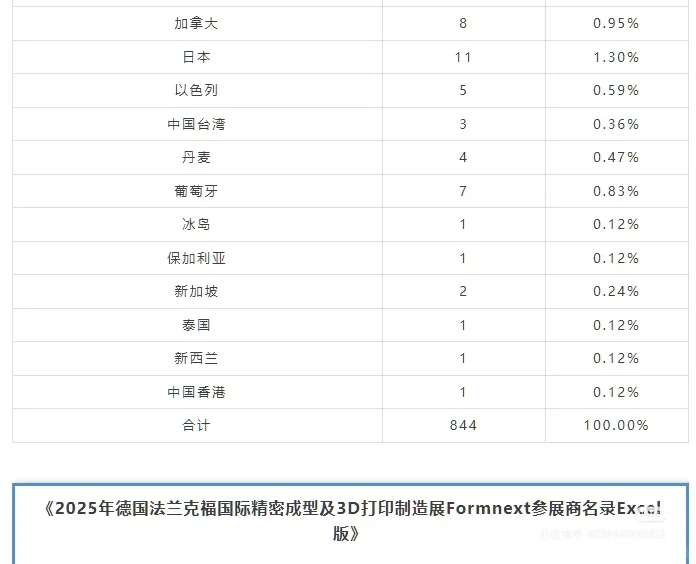Click the Formnext参展商名录Excel版 heading

pyautogui.click(x=351, y=521)
